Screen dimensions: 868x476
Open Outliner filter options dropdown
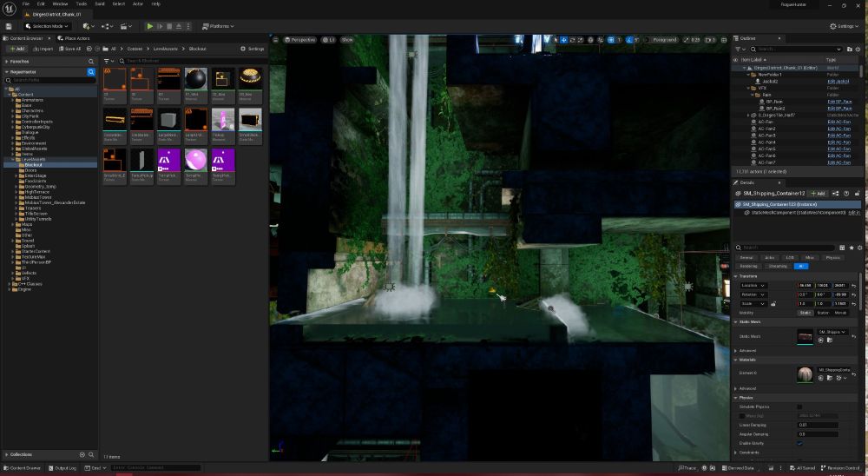point(740,50)
